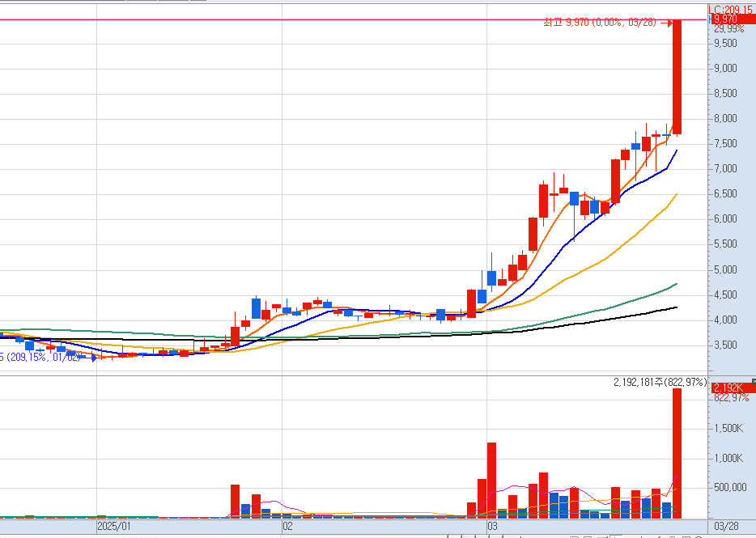Click the 3,500 price axis label
The height and width of the screenshot is (538, 756).
(x=725, y=345)
